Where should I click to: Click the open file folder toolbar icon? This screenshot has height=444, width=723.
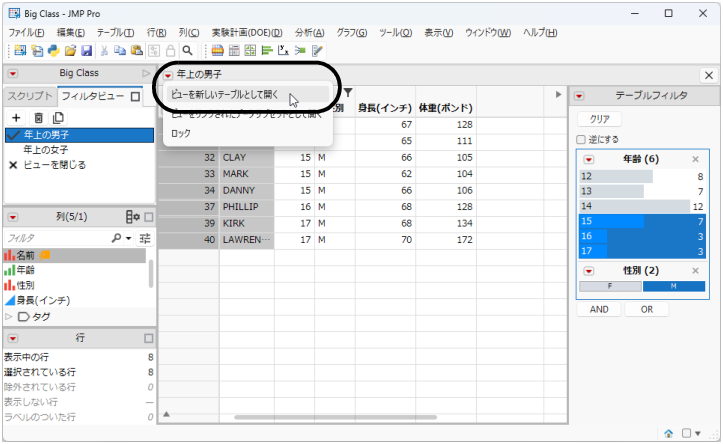point(70,50)
